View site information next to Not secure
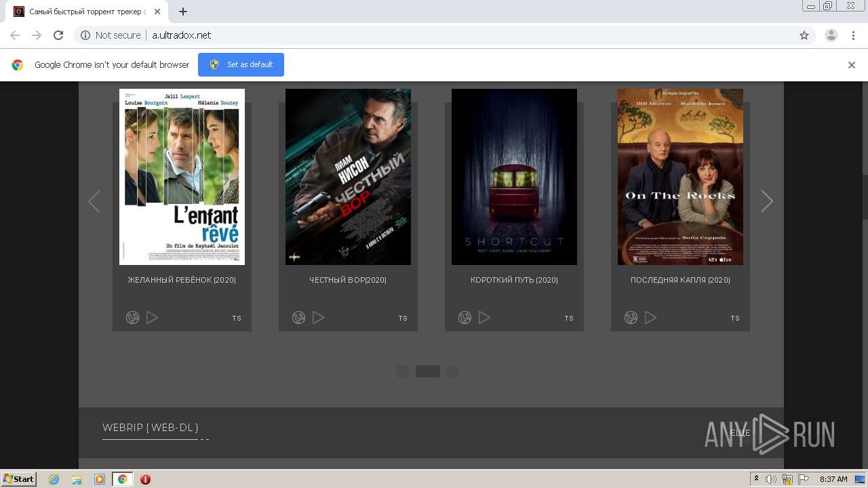The width and height of the screenshot is (868, 488). pyautogui.click(x=85, y=35)
